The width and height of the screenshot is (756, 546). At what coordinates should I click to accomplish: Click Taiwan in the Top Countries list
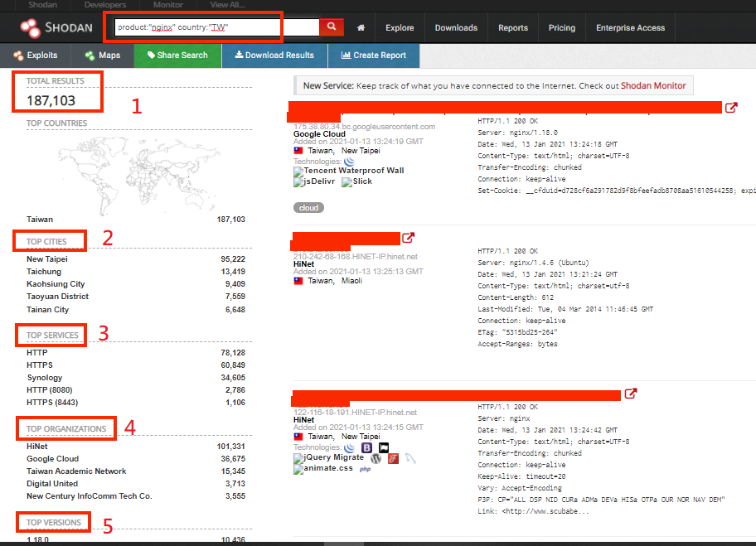[40, 220]
